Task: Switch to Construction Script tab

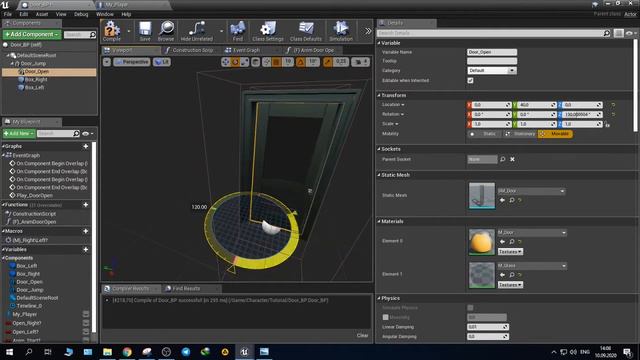Action: tap(191, 50)
